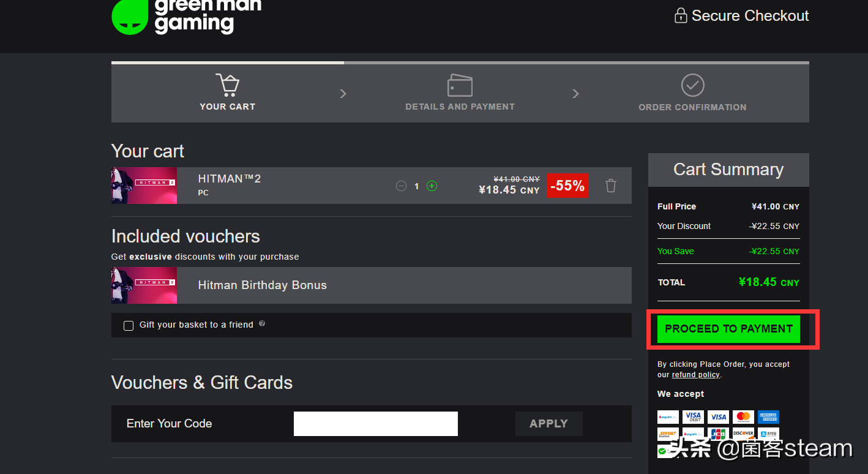Viewport: 868px width, 474px height.
Task: Click the ¥18.45 CNY item price
Action: (x=509, y=190)
